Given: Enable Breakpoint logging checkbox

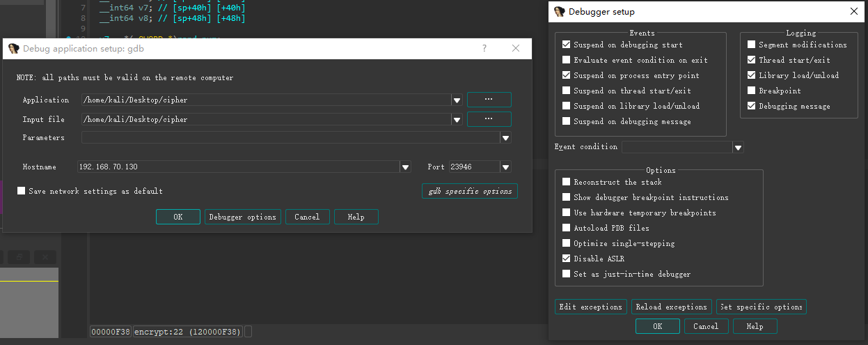Looking at the screenshot, I should coord(752,91).
